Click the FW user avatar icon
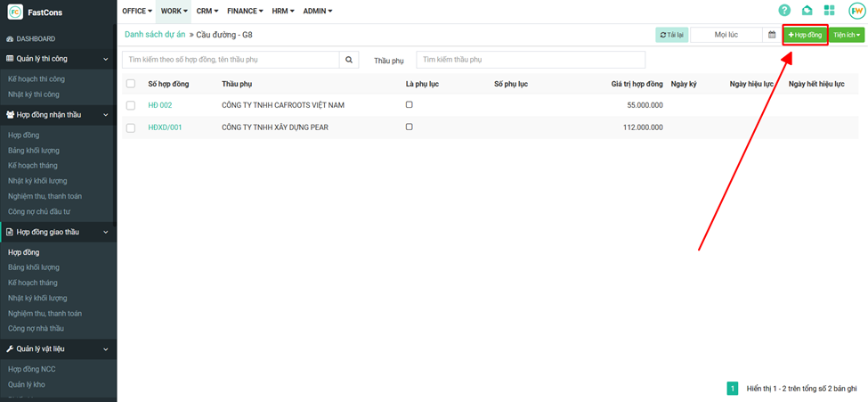Screen dimensions: 868x402 click(856, 11)
